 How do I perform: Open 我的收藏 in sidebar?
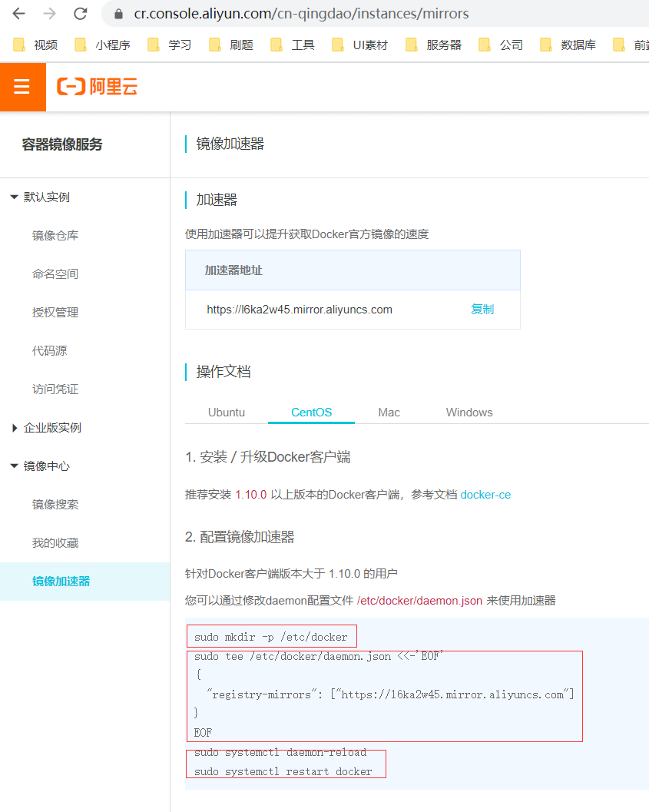click(x=55, y=542)
